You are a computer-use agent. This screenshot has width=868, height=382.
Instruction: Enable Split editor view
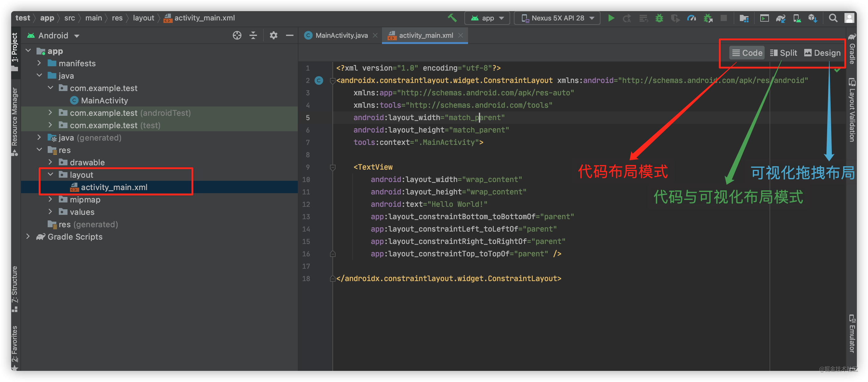783,53
